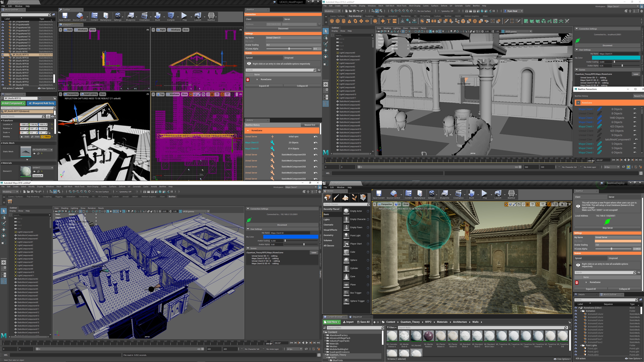Click Play in top-left Unreal toolbar
This screenshot has width=644, height=362.
184,17
